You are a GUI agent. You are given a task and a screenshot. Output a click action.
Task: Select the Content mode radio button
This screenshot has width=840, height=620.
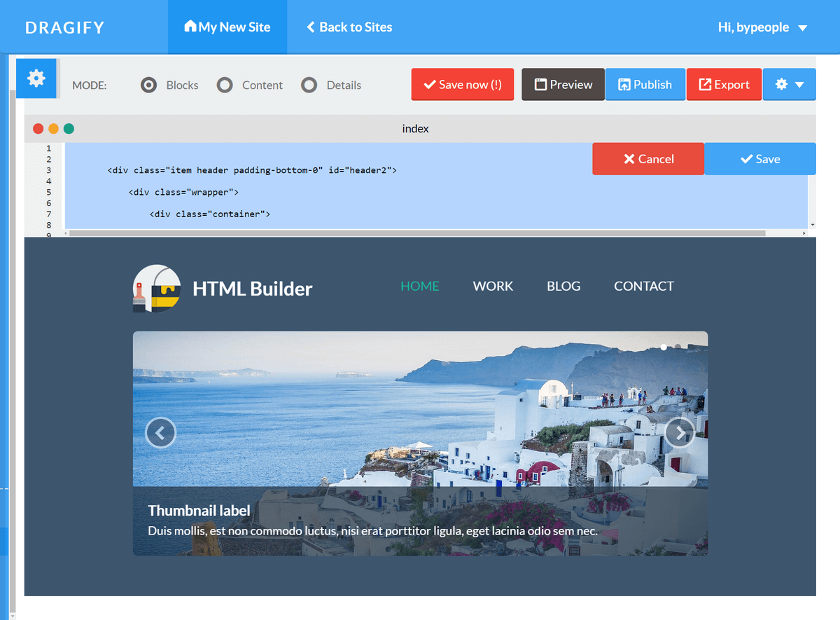[225, 85]
